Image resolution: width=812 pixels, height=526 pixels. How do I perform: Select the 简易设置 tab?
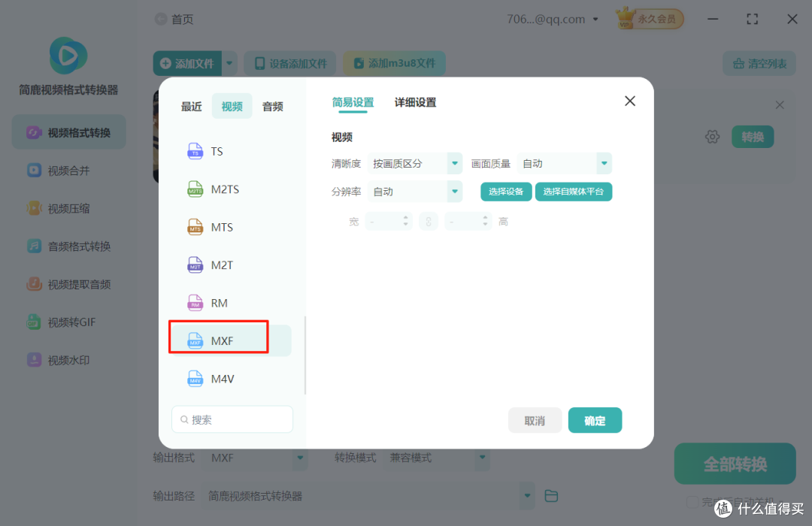[x=353, y=102]
